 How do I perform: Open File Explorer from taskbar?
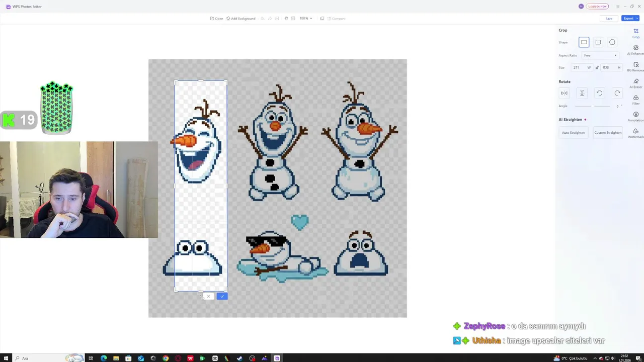[116, 358]
